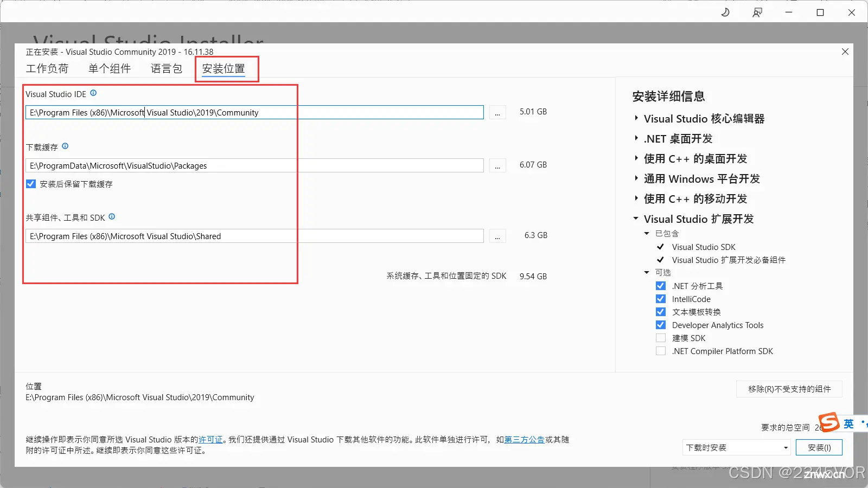Collapse Visual Studio 扩展开发 section
Viewport: 868px width, 488px height.
(636, 219)
